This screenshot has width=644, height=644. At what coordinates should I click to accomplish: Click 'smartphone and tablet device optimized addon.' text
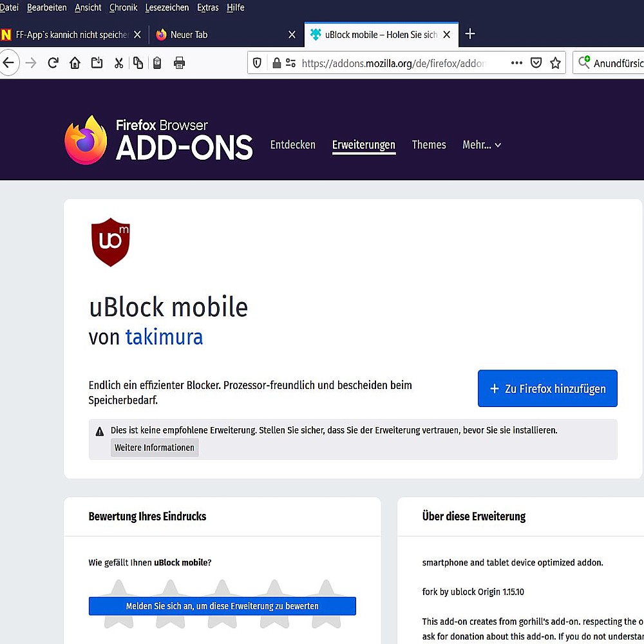(x=513, y=562)
